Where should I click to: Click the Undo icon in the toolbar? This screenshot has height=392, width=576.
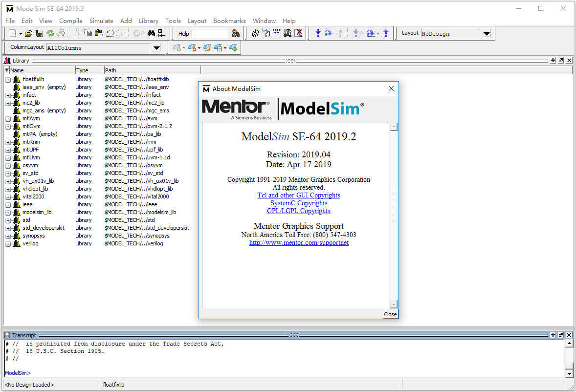coord(110,33)
